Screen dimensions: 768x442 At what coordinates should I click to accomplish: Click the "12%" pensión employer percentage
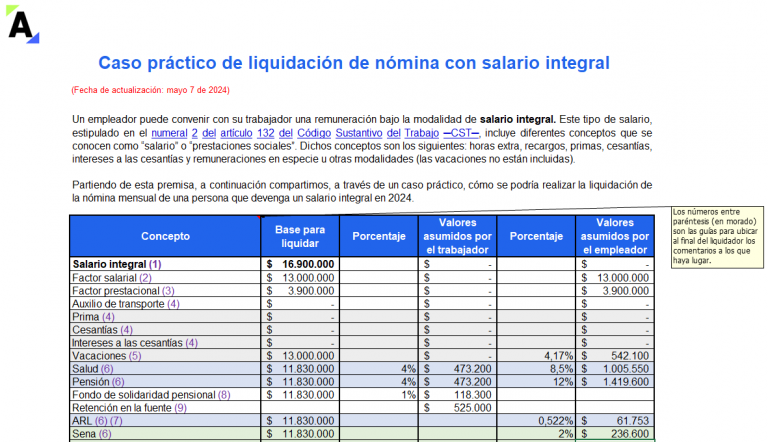click(536, 382)
